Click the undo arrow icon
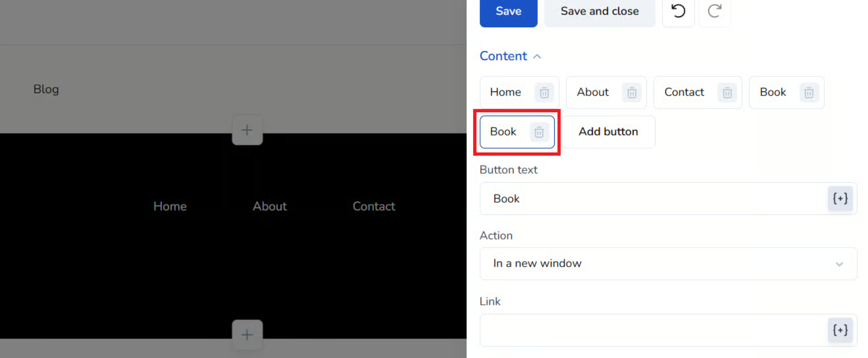 [678, 11]
